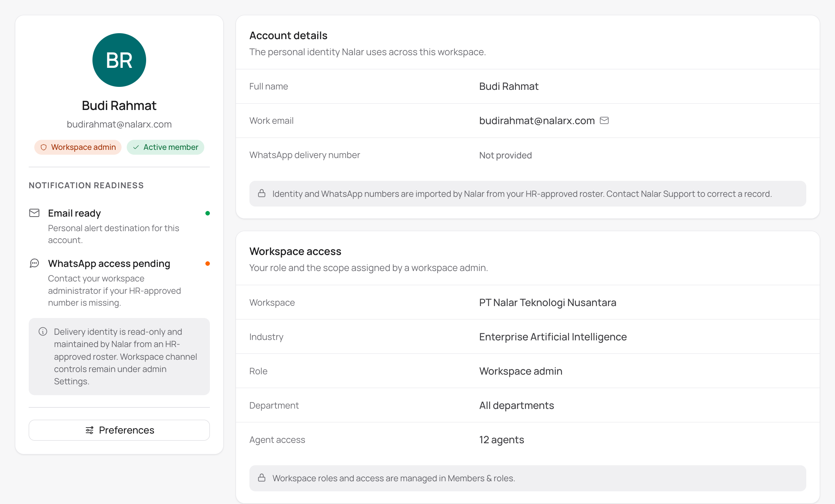
Task: Click the work email address in Account details
Action: (537, 120)
